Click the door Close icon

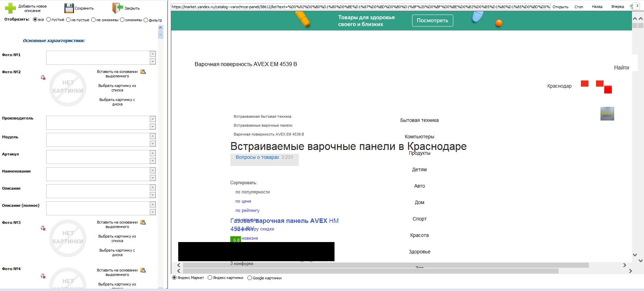[x=118, y=8]
